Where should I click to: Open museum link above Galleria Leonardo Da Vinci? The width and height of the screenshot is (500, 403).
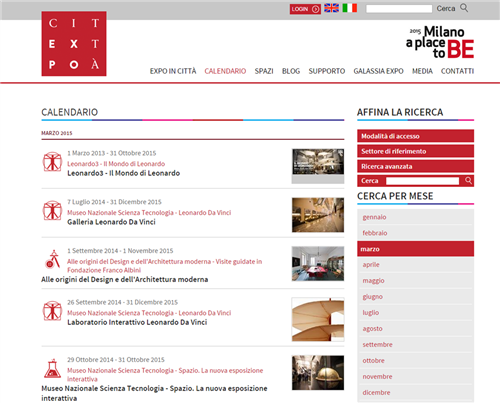149,213
